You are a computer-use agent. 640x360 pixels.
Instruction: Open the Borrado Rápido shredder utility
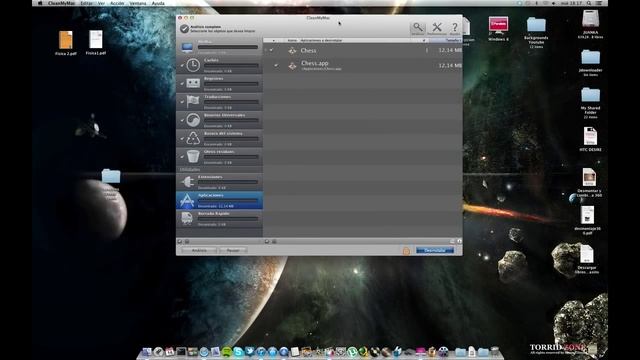187,218
